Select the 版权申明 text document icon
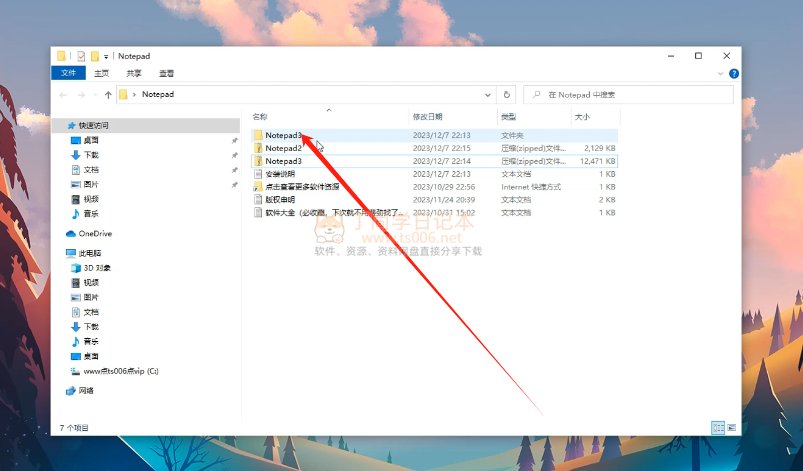803x471 pixels. pyautogui.click(x=258, y=200)
